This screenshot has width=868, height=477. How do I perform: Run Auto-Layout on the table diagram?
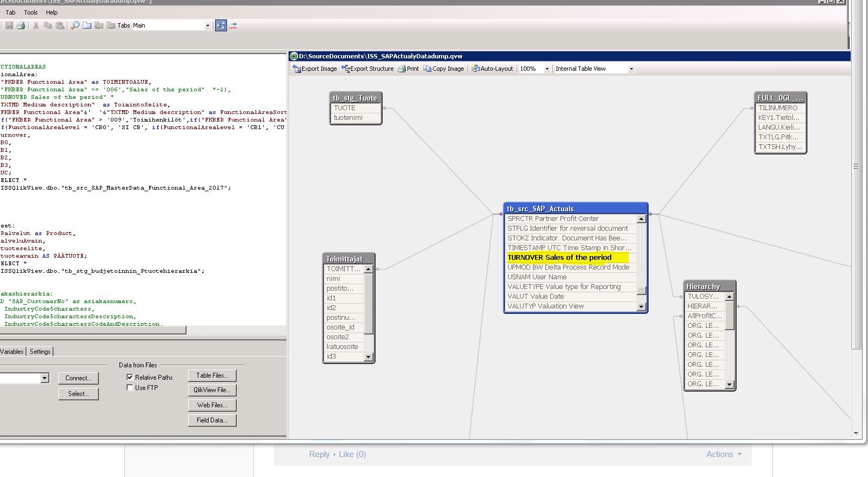[x=492, y=69]
